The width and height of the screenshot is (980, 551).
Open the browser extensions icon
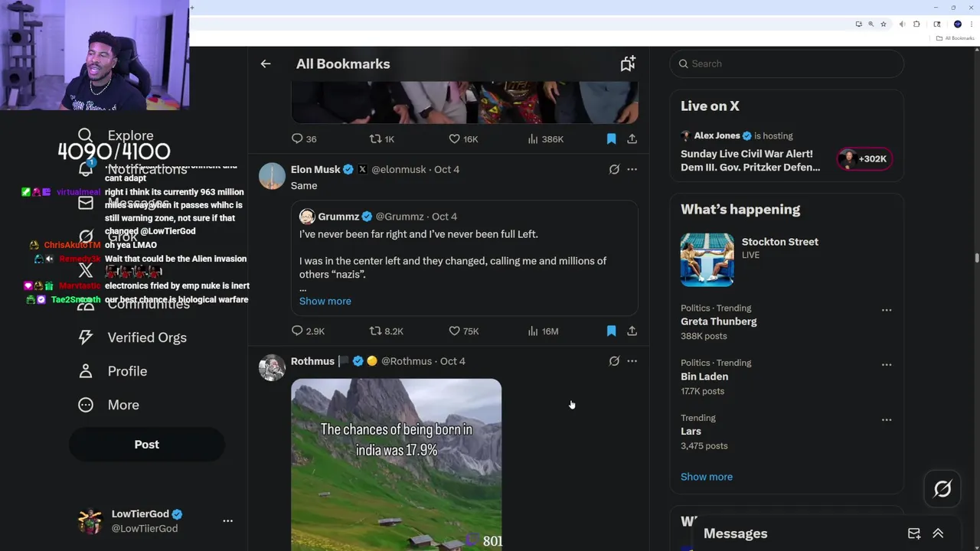click(916, 24)
